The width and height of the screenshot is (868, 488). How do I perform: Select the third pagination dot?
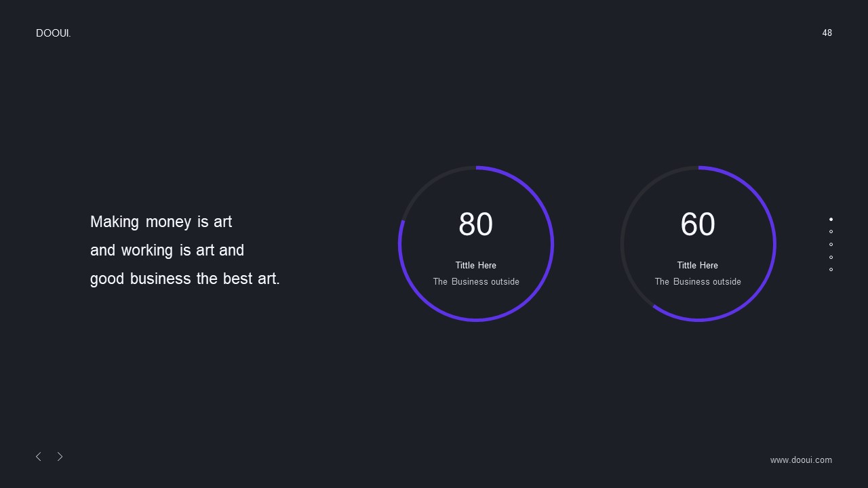831,245
